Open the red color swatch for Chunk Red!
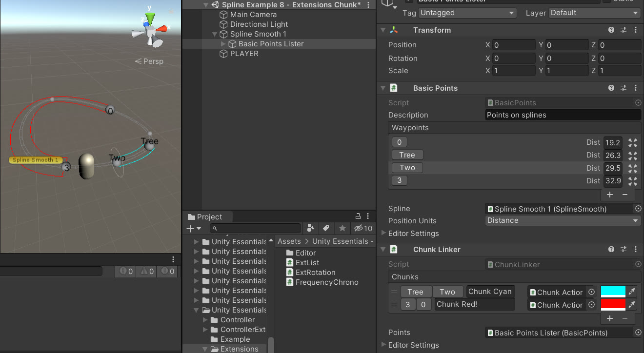Image resolution: width=644 pixels, height=353 pixels. 613,305
